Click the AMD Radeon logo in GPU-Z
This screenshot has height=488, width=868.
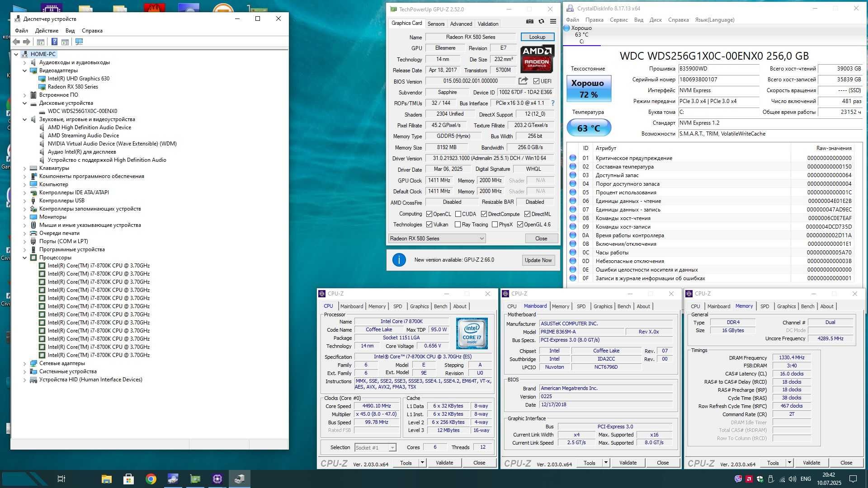tap(537, 59)
